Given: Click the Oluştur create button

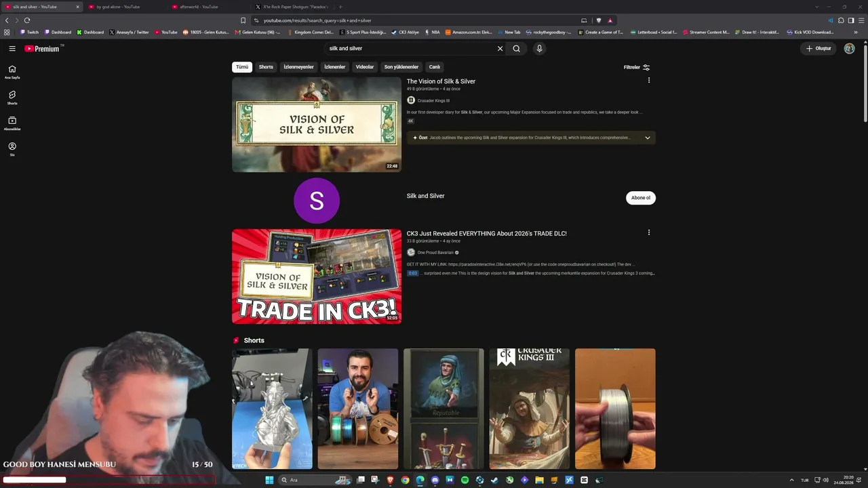Looking at the screenshot, I should tap(818, 49).
